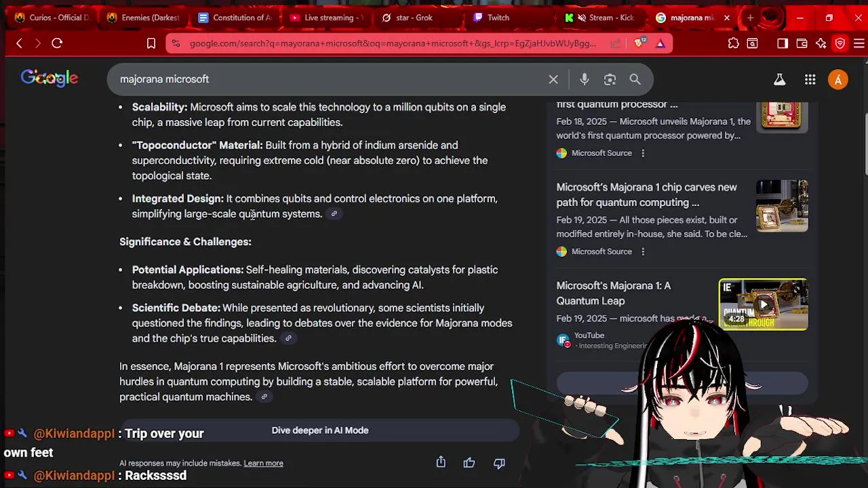
Task: Open the browser hamburger menu
Action: coord(859,43)
